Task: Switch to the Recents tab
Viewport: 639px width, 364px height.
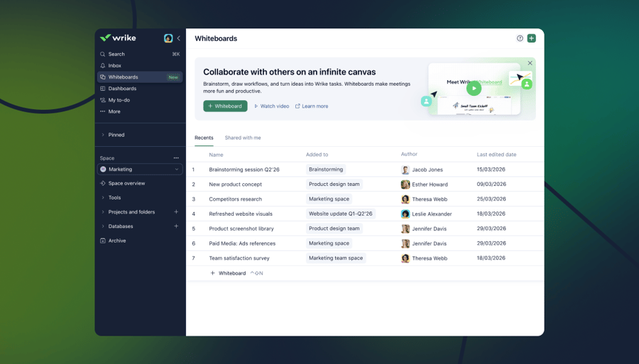Action: 204,138
